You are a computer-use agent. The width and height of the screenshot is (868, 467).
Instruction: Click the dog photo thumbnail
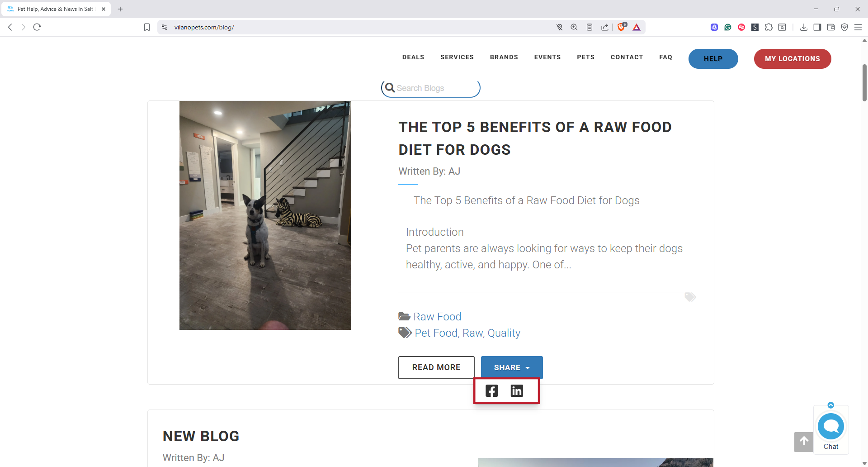[265, 215]
